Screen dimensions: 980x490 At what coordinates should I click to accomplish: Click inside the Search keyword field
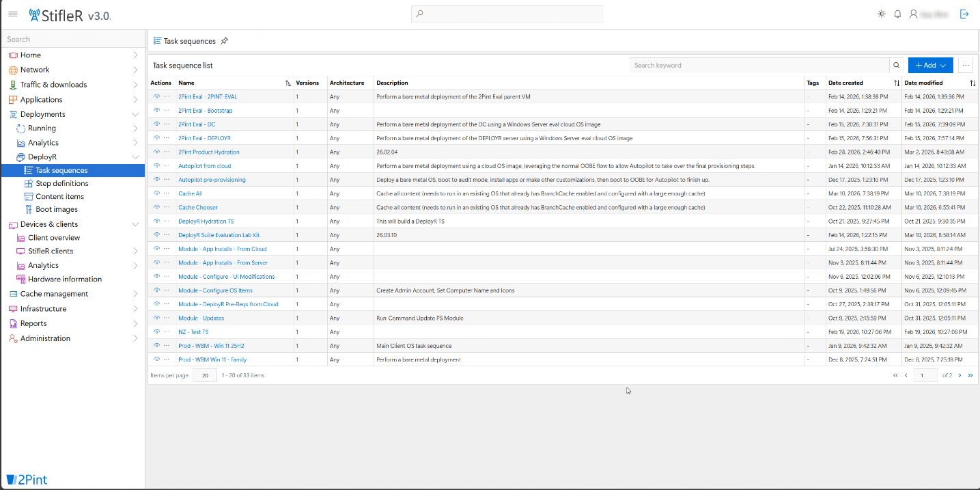point(751,65)
